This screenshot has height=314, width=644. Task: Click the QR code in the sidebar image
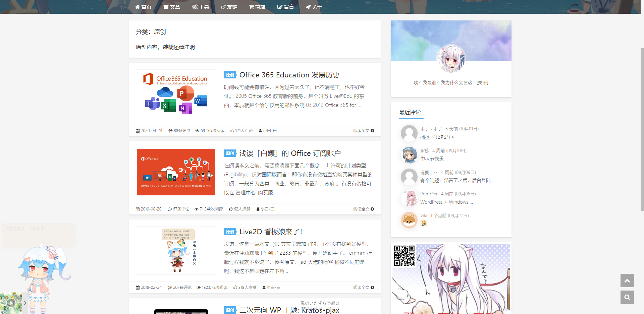pos(404,256)
